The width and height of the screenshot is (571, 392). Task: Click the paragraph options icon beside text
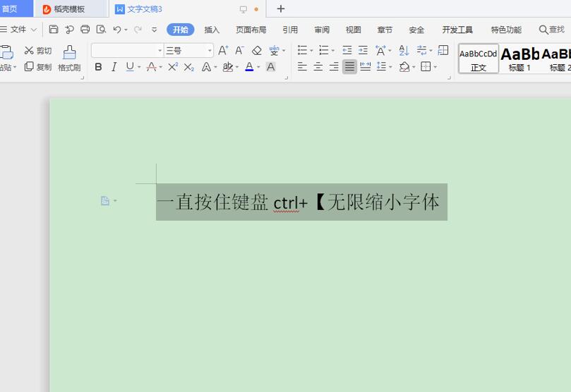105,201
